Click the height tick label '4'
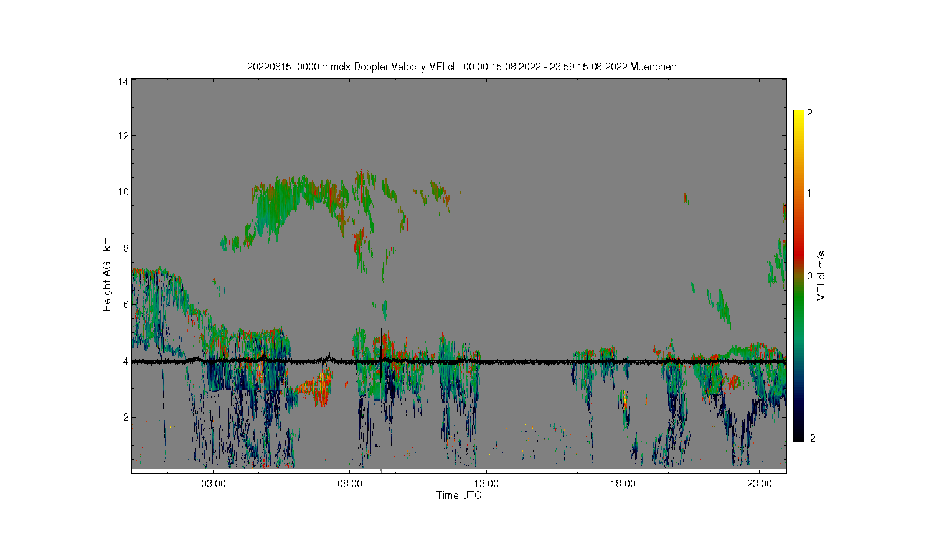This screenshot has height=560, width=934. (126, 361)
